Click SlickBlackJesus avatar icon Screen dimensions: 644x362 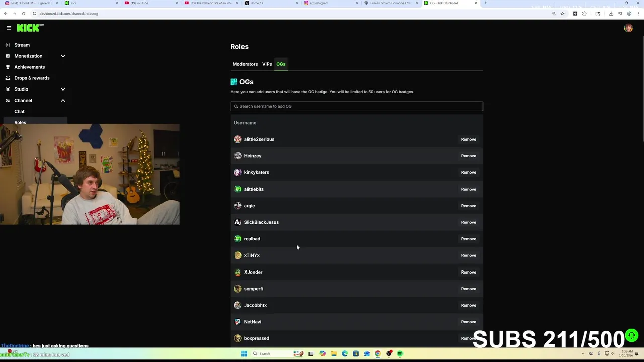coord(238,222)
